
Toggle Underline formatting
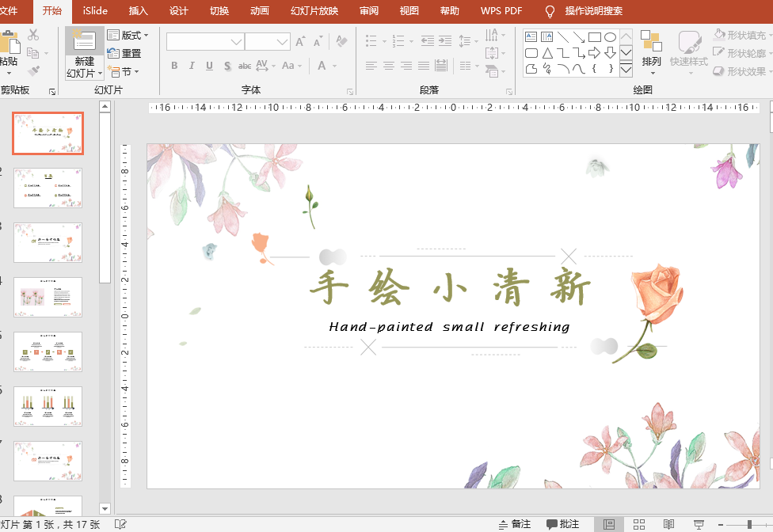[x=210, y=66]
